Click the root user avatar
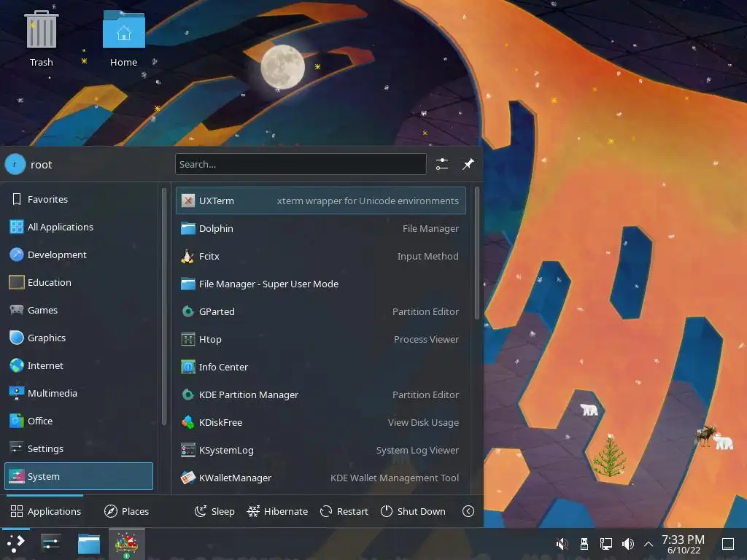This screenshot has width=747, height=560. pos(15,164)
